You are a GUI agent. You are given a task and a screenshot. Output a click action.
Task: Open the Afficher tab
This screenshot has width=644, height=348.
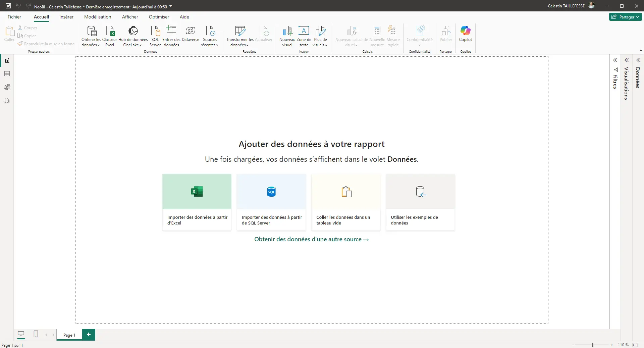130,17
